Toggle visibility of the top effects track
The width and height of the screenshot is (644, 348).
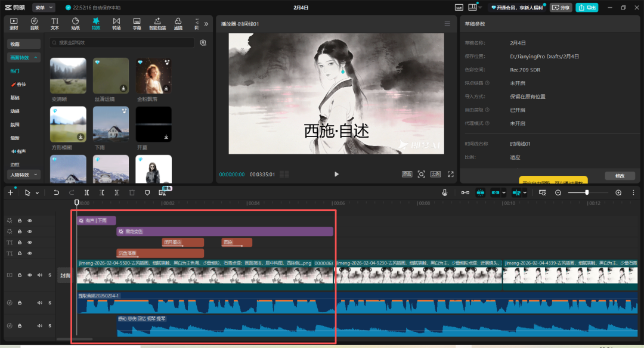(x=30, y=220)
